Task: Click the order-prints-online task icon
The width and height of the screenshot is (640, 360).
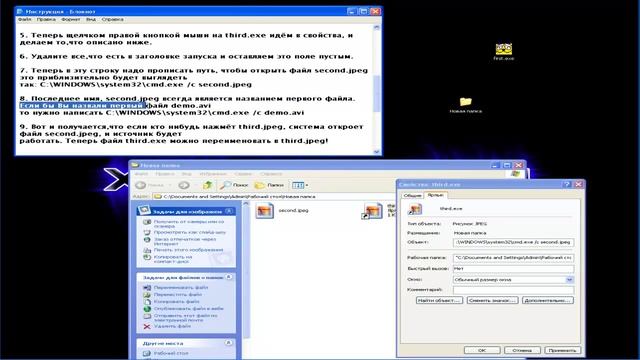Action: tap(147, 240)
